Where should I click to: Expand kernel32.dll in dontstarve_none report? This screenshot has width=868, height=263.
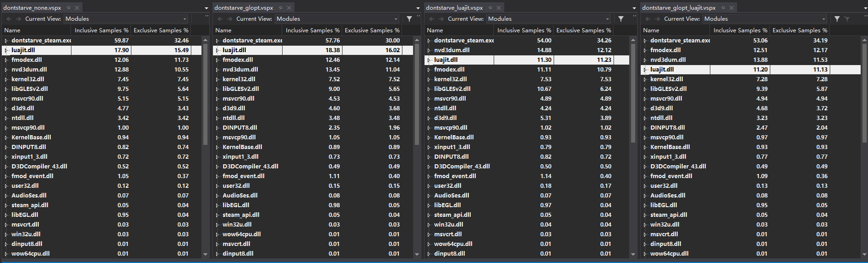(6, 79)
